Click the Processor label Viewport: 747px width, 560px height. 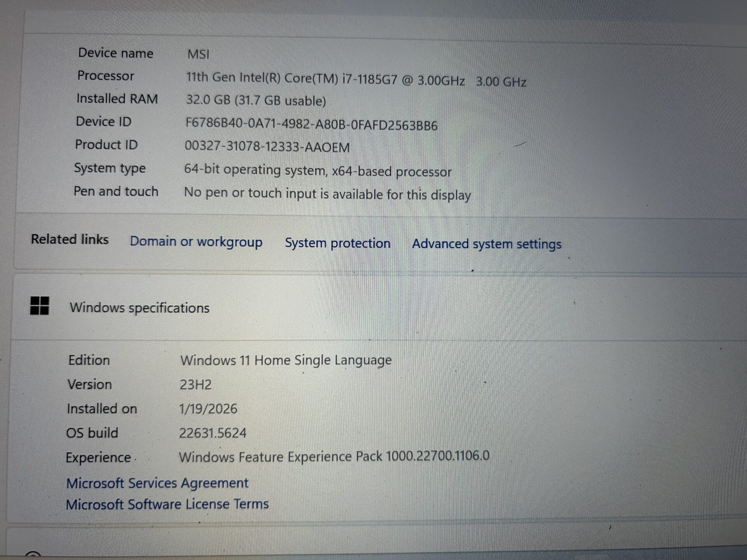click(106, 75)
